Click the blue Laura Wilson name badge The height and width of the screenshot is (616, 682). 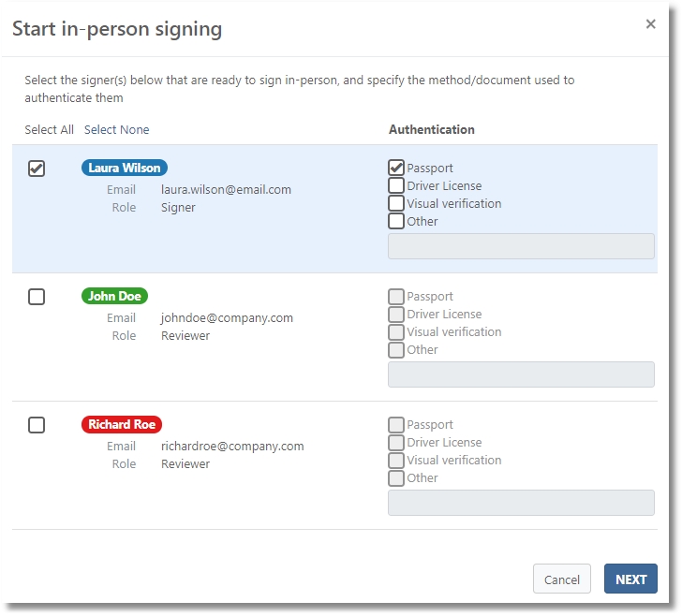pyautogui.click(x=125, y=169)
